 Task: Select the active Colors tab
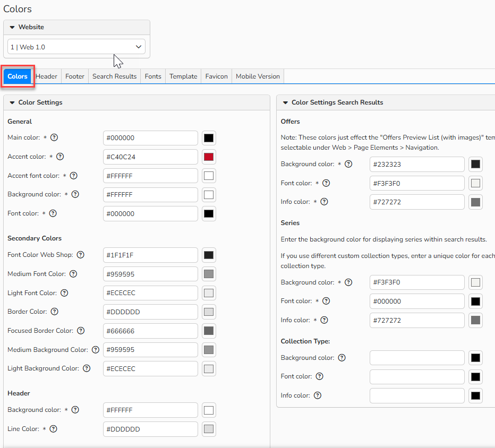[18, 76]
